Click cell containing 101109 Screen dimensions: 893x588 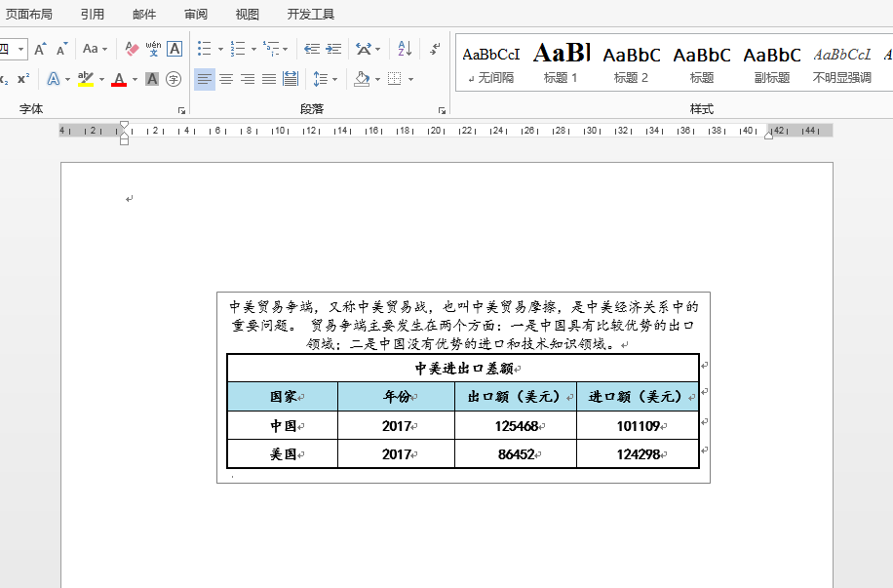pyautogui.click(x=638, y=425)
